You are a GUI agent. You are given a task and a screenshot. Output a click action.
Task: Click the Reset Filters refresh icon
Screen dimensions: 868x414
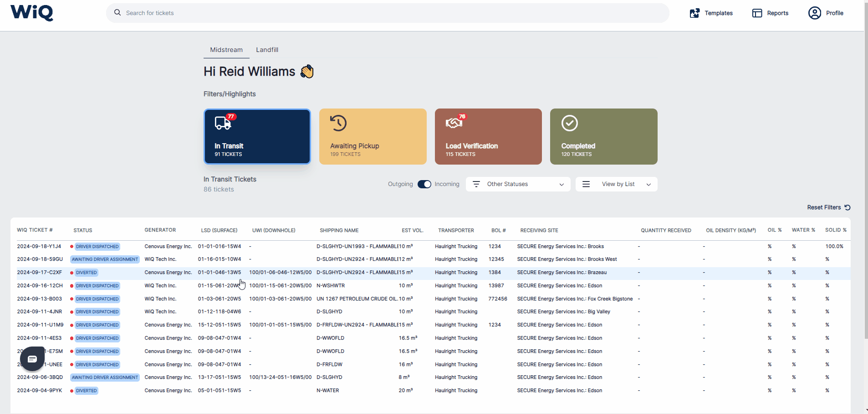coord(848,207)
